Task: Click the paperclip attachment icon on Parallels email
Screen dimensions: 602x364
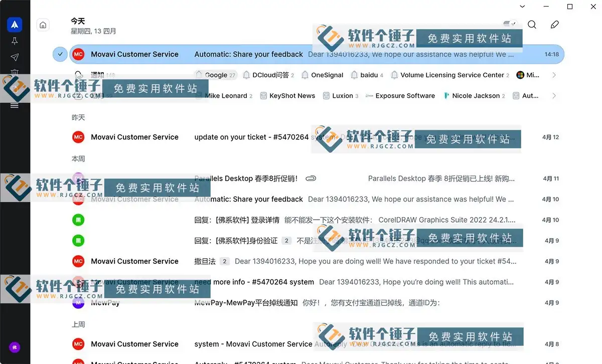Action: click(x=311, y=178)
